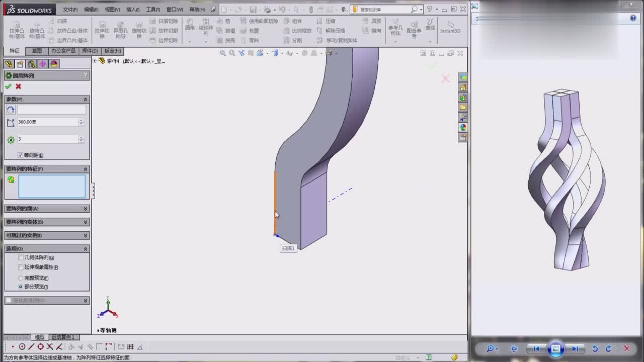Click the 组合 combine button
Screen dimensions: 644x362
click(x=292, y=21)
